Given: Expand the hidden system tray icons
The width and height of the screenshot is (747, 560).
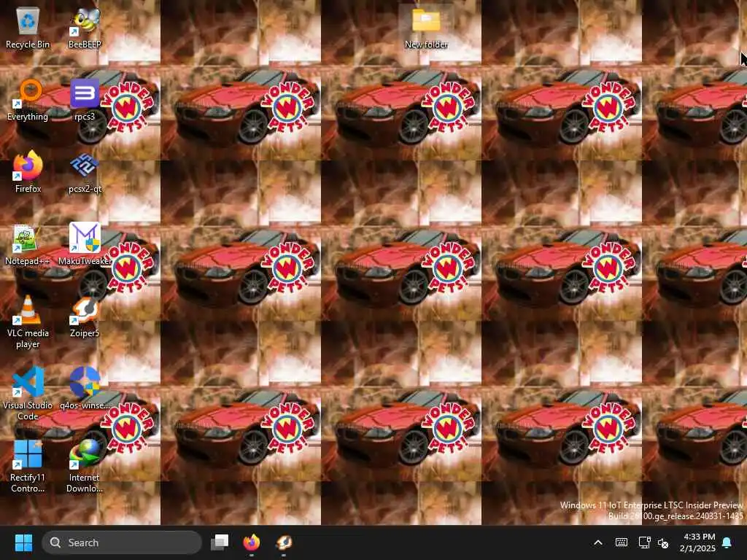Looking at the screenshot, I should (598, 542).
